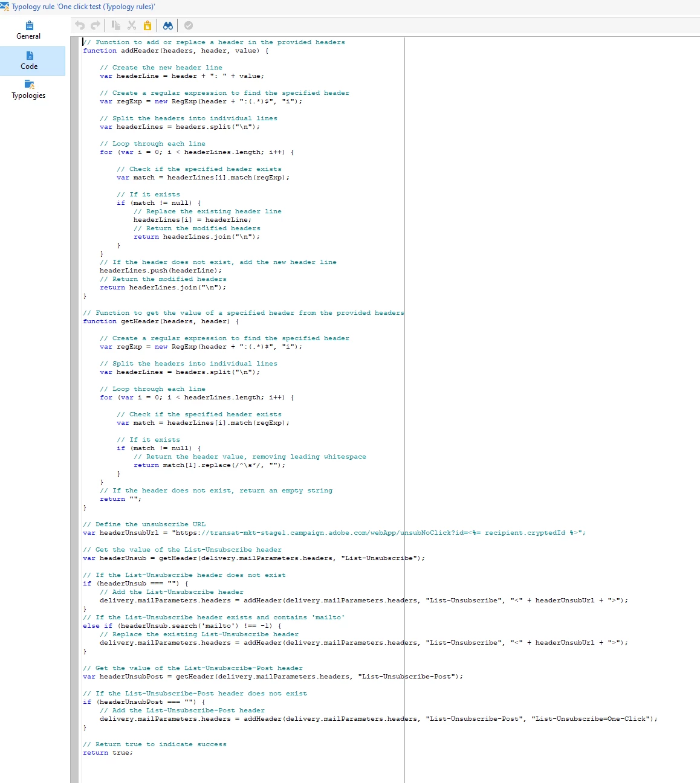This screenshot has width=700, height=783.
Task: Click the line 'if (headerUnsub === "") {'
Action: pos(135,584)
